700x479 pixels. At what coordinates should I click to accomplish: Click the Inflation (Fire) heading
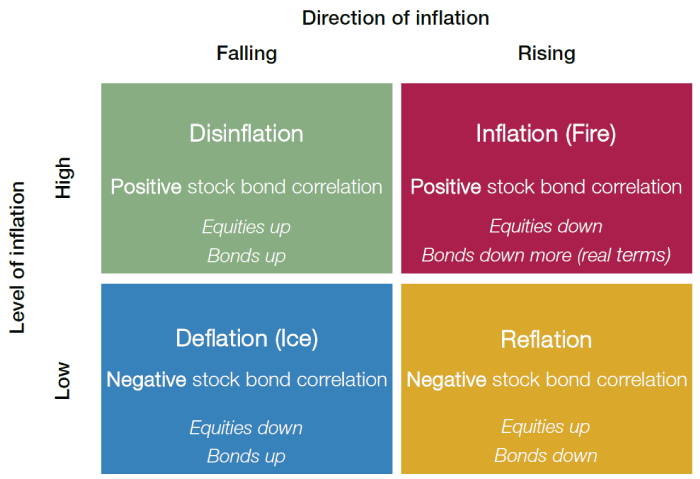546,133
